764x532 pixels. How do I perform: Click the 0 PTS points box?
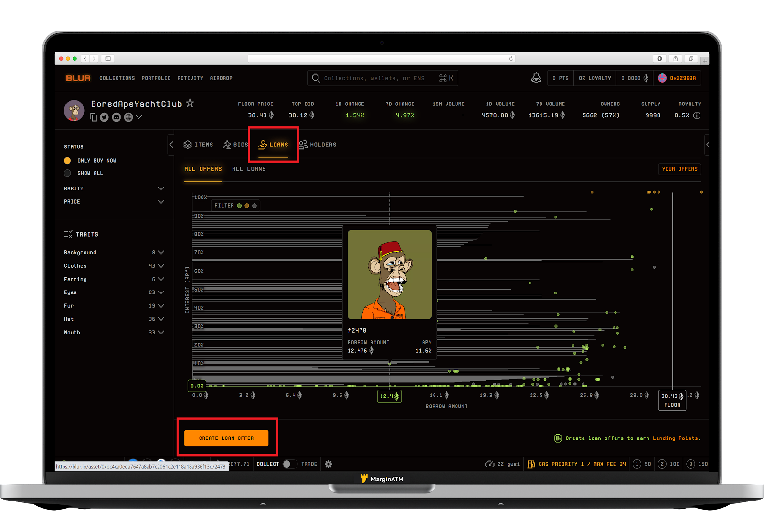(561, 78)
